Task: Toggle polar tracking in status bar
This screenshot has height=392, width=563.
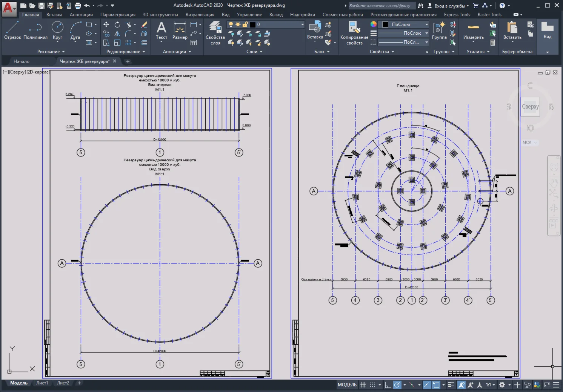Action: click(x=397, y=385)
